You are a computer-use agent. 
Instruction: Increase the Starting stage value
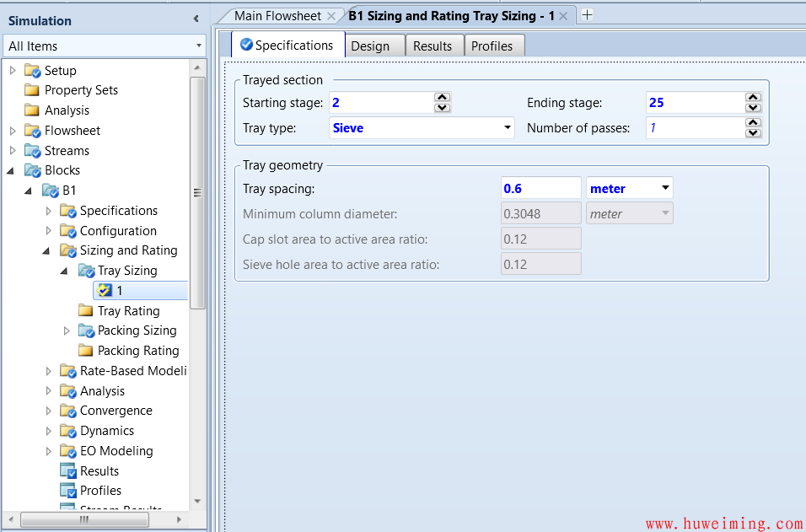point(442,98)
